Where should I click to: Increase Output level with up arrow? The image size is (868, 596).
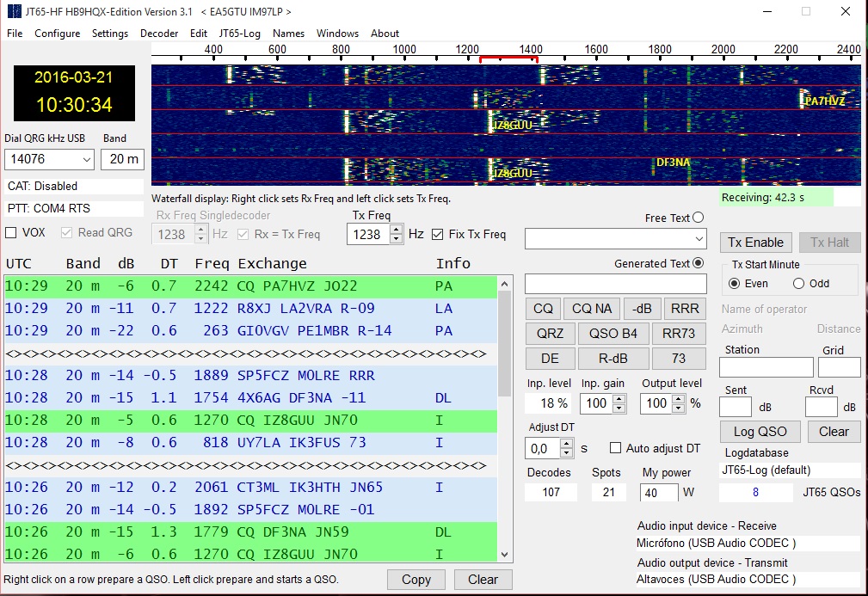680,399
